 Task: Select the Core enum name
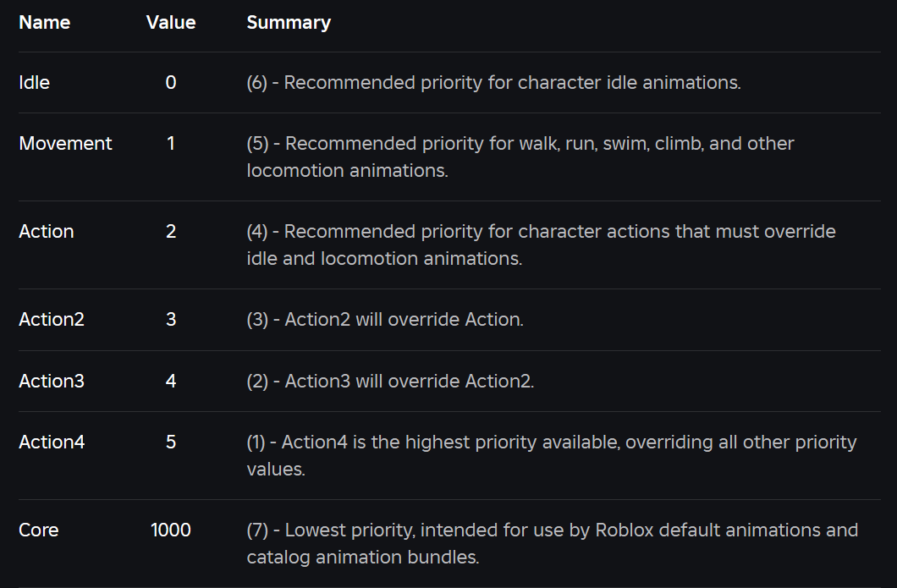tap(38, 530)
